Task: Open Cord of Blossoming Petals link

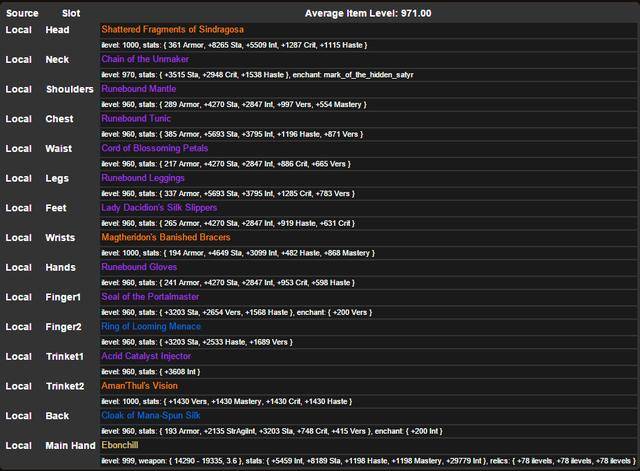Action: click(155, 148)
